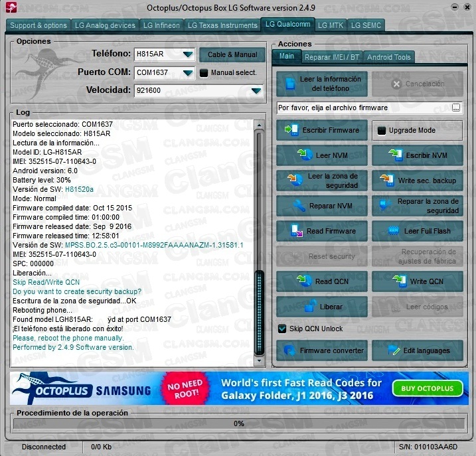Uncheck Skip QCN Unlock checkbox
The height and width of the screenshot is (456, 476).
(x=282, y=329)
